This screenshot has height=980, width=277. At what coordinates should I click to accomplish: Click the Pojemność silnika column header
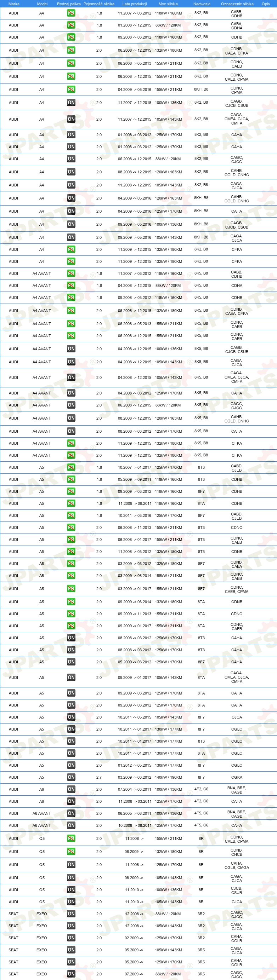[99, 4]
